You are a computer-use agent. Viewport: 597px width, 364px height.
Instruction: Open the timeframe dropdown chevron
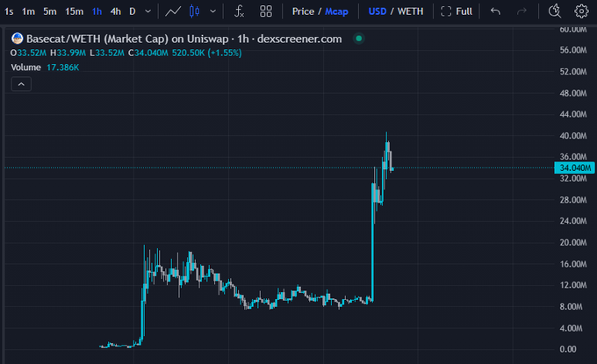[x=148, y=11]
